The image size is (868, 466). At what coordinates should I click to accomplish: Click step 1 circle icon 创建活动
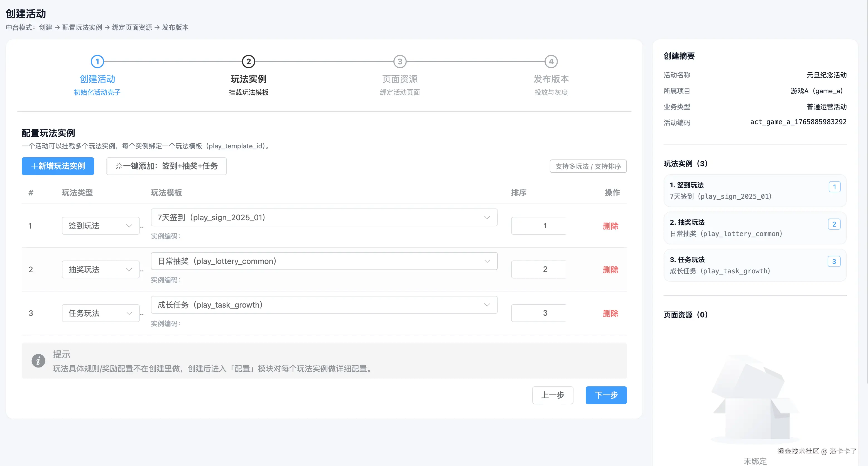coord(97,62)
